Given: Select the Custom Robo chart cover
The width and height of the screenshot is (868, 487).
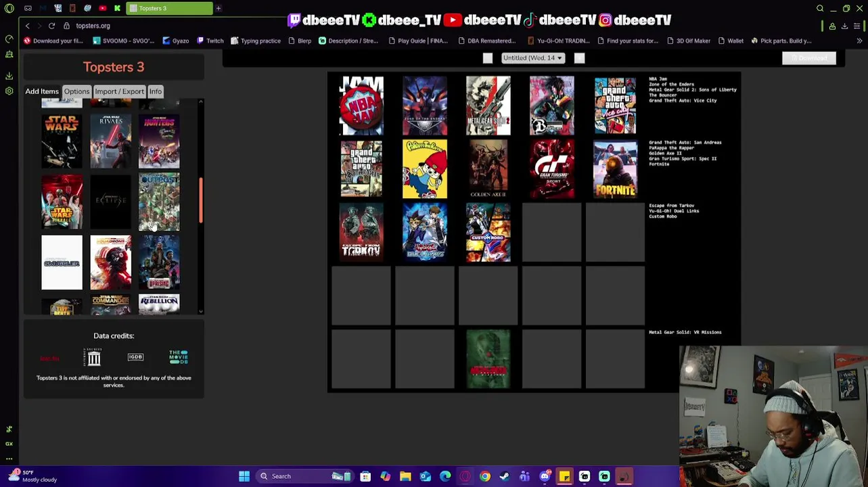Looking at the screenshot, I should tap(488, 232).
